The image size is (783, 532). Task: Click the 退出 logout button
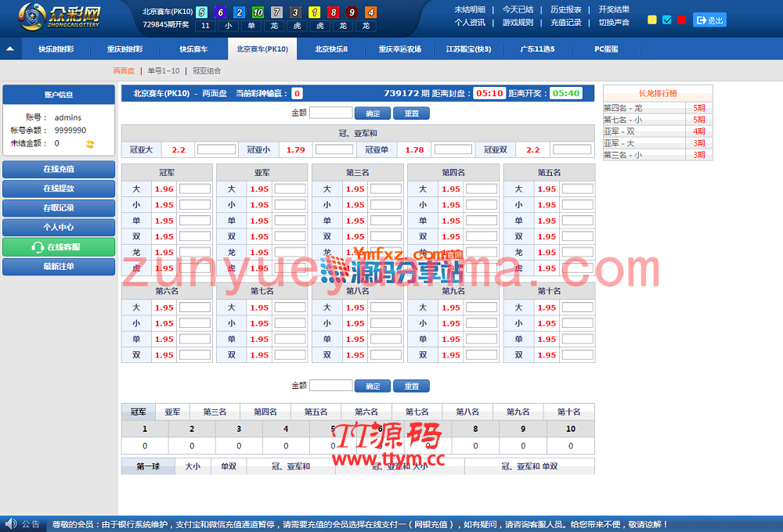(709, 20)
